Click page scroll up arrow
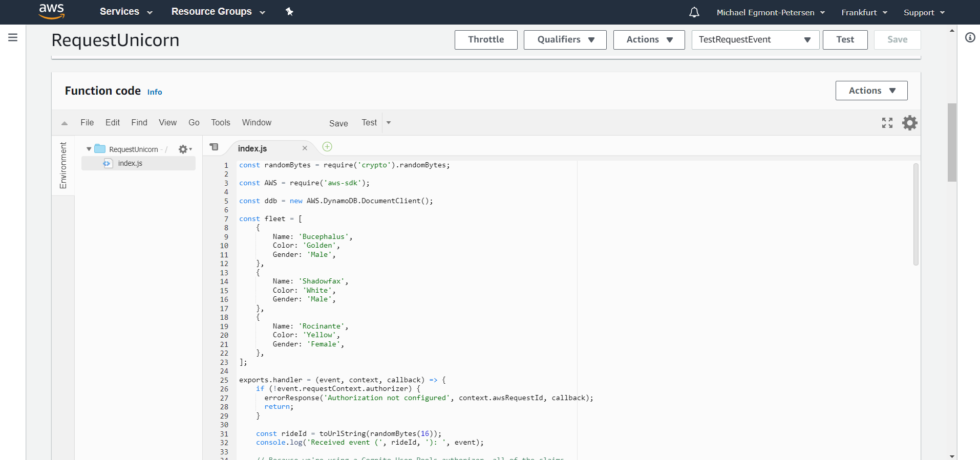The image size is (980, 460). 952,31
